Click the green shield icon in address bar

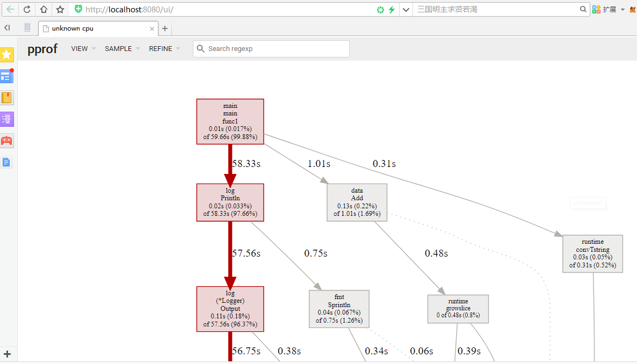(x=77, y=9)
